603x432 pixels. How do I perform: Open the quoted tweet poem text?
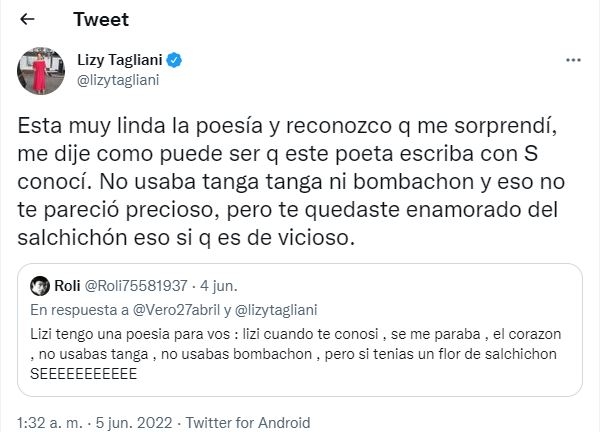point(300,342)
